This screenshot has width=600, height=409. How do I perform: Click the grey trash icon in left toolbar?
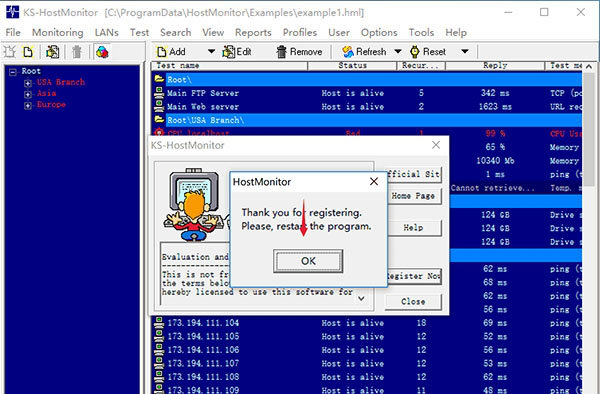coord(77,52)
